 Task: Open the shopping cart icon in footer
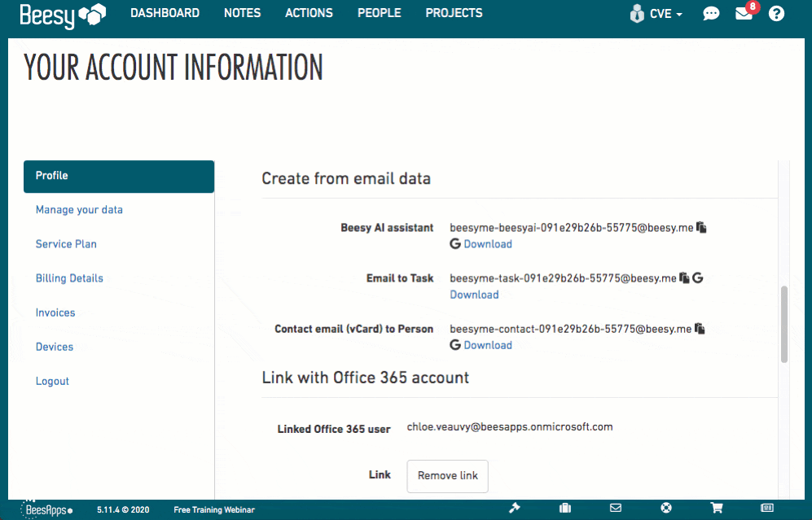(717, 508)
